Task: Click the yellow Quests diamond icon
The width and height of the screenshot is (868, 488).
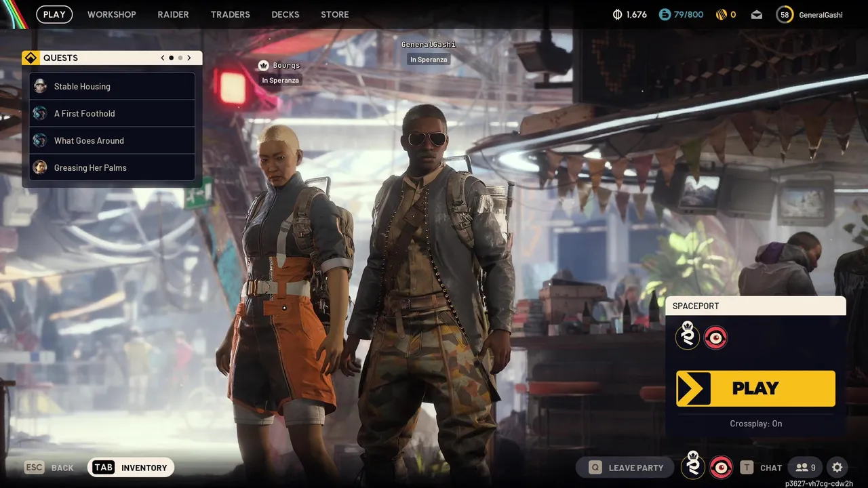Action: coord(31,58)
